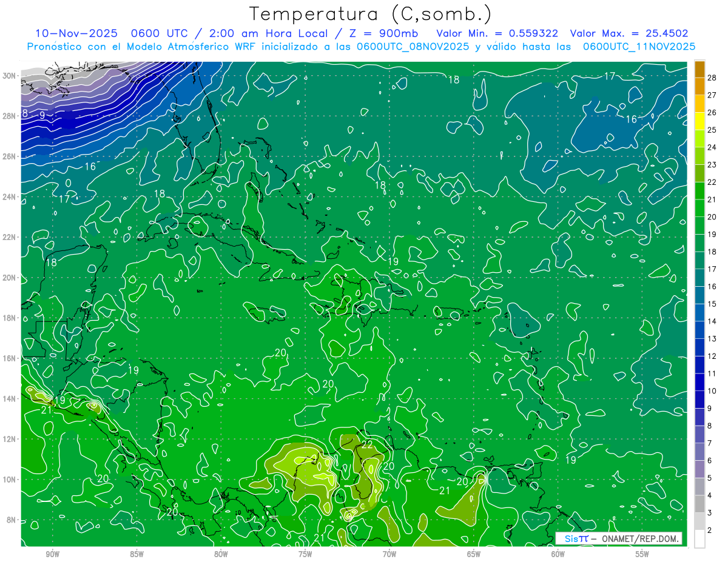Click the "90W" longitude label
728x562 pixels.
tap(52, 554)
